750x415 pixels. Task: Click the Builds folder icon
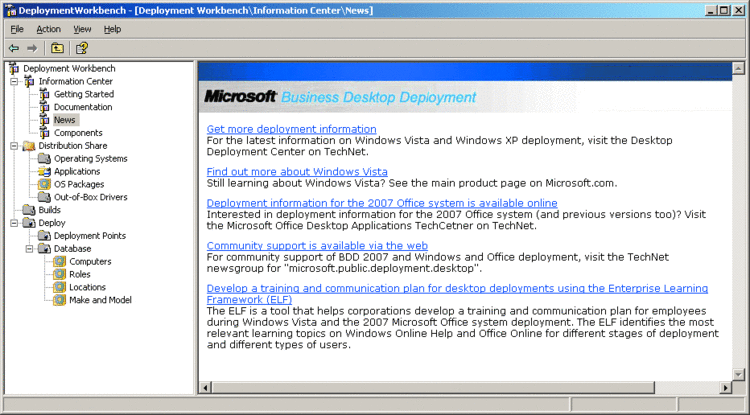point(29,210)
